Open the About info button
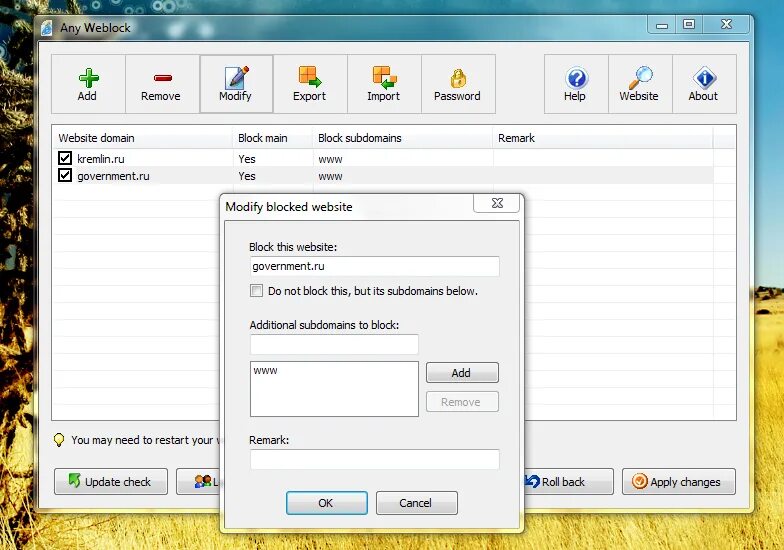 (x=704, y=84)
